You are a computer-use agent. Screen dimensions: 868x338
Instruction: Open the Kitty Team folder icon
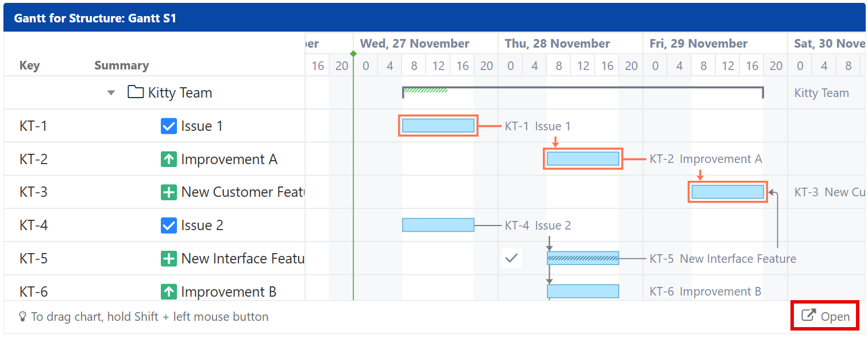[x=135, y=92]
